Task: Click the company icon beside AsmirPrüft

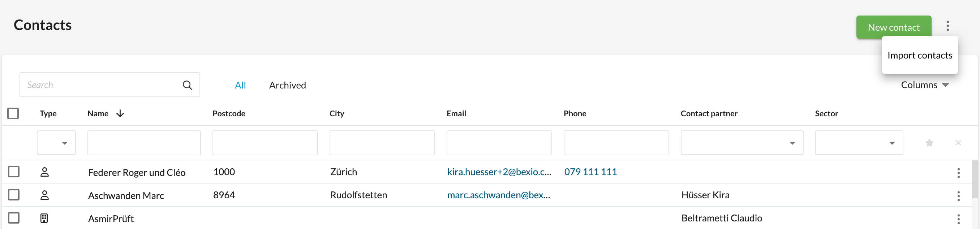Action: coord(44,219)
